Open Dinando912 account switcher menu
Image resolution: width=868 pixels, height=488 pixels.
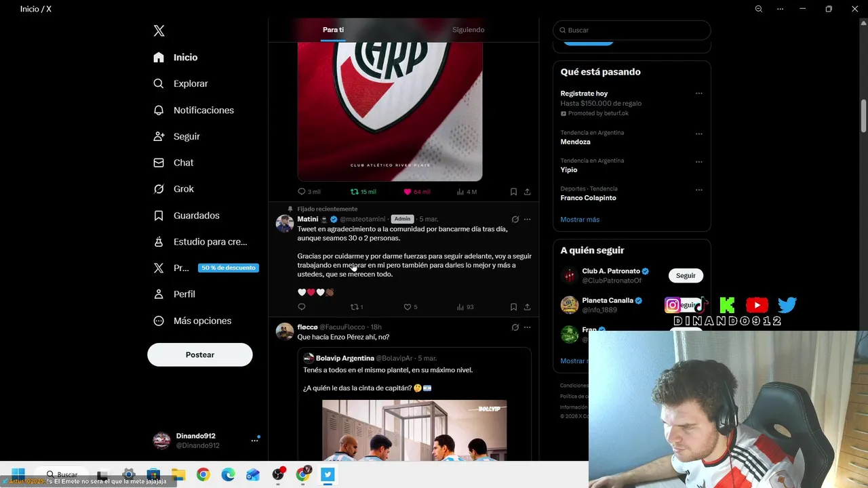[x=206, y=441]
